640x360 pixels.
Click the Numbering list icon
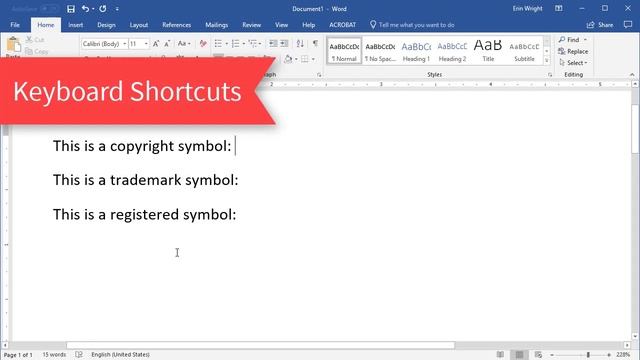[236, 44]
